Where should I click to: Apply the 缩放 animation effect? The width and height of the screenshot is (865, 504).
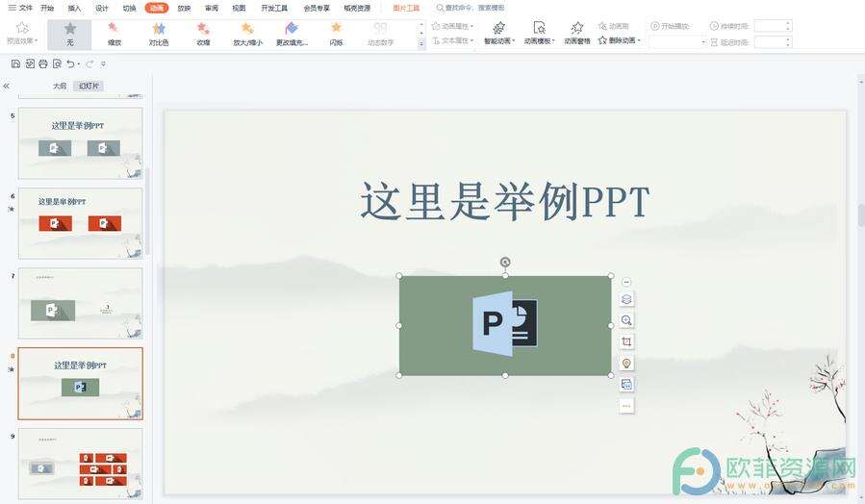pyautogui.click(x=114, y=34)
